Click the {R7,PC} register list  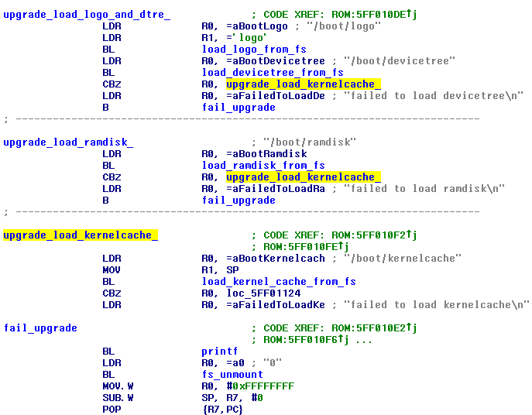click(x=223, y=410)
